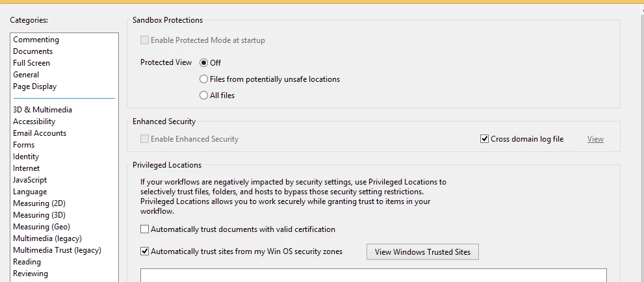Select the Commenting category
The image size is (644, 282).
36,40
